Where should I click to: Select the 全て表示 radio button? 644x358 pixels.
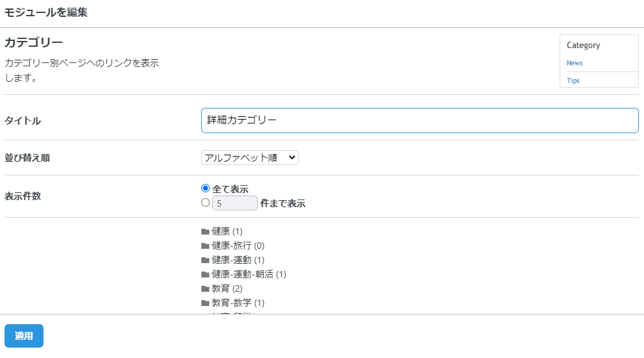pyautogui.click(x=205, y=188)
